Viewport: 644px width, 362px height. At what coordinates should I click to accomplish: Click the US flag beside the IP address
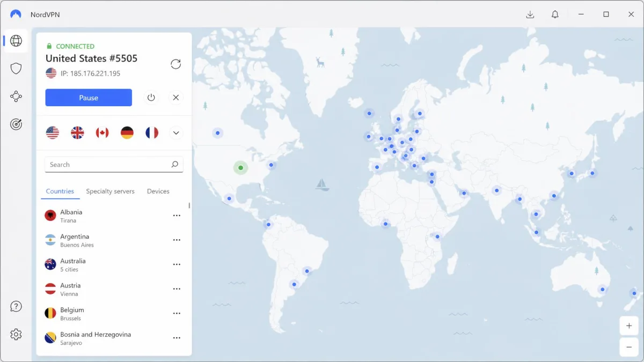point(51,73)
